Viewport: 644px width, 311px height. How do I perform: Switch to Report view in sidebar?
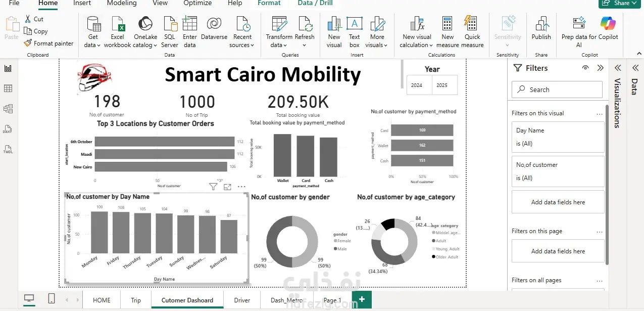[8, 68]
